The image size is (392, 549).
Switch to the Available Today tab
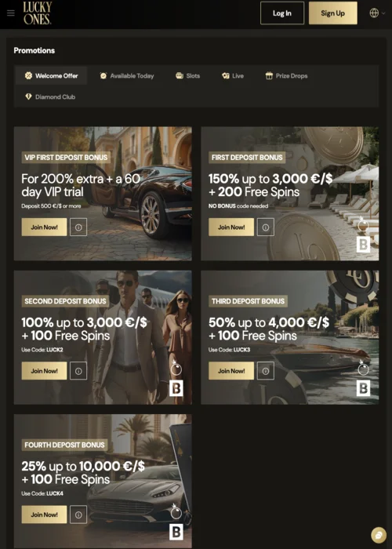pos(127,75)
